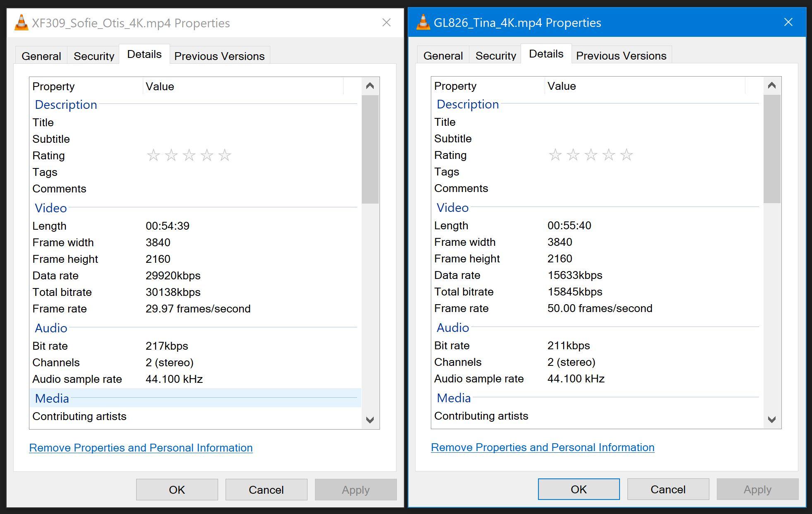Open General tab in XF309 properties
This screenshot has width=812, height=514.
click(41, 56)
